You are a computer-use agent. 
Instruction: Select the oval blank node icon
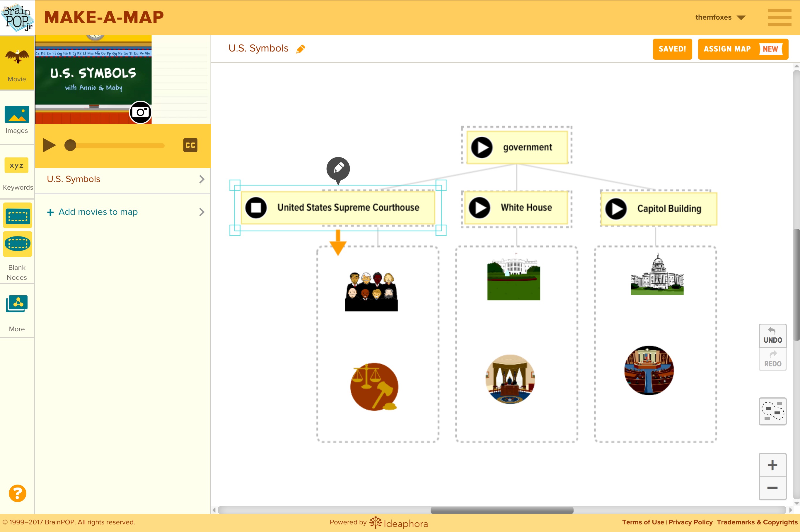point(17,243)
